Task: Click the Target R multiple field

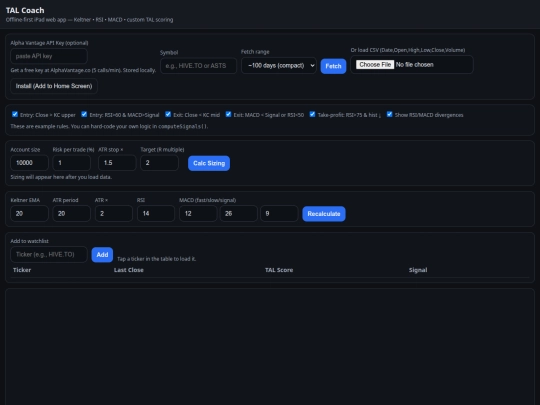Action: click(159, 163)
